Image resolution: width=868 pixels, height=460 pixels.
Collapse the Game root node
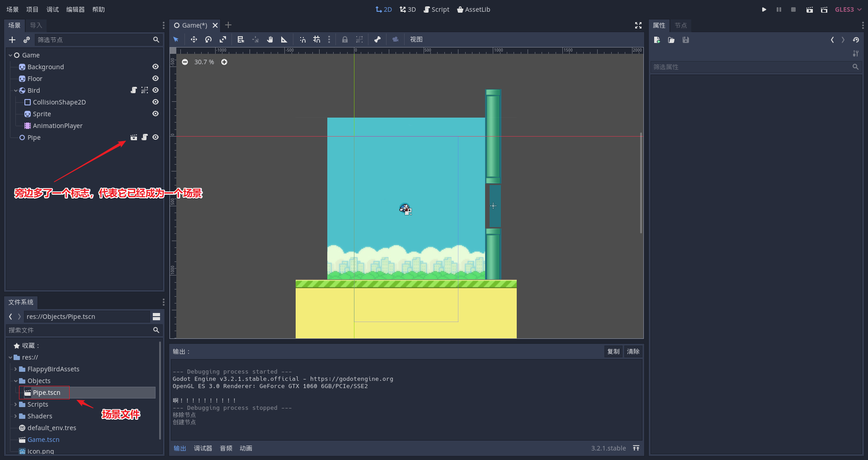click(x=10, y=55)
